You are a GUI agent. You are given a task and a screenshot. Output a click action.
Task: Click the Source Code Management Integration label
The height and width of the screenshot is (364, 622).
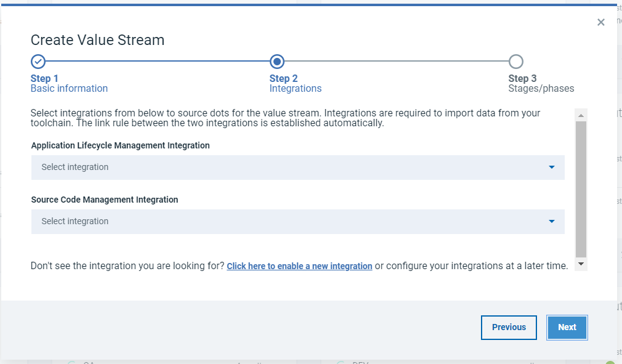tap(105, 200)
